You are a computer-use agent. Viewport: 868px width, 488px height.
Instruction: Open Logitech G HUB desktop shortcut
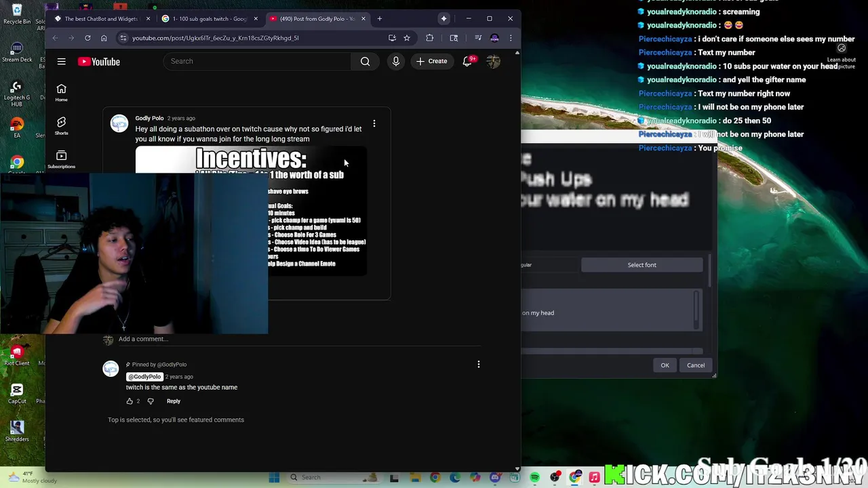point(17,94)
